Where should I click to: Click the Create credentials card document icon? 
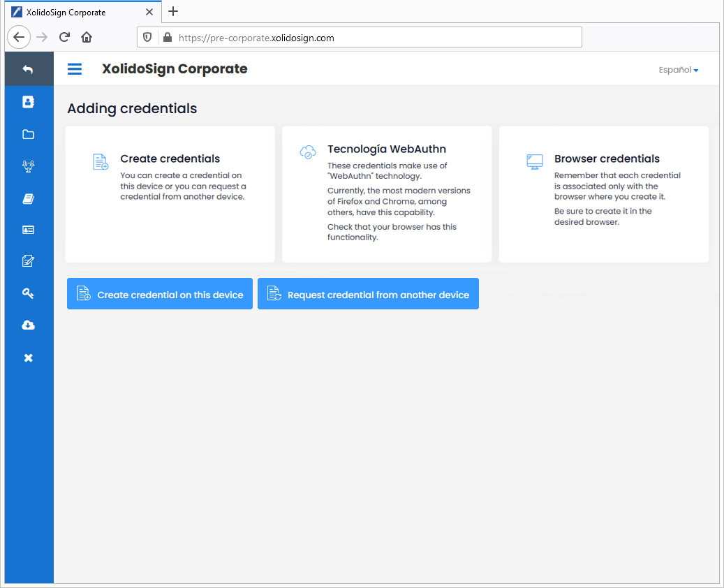point(101,162)
